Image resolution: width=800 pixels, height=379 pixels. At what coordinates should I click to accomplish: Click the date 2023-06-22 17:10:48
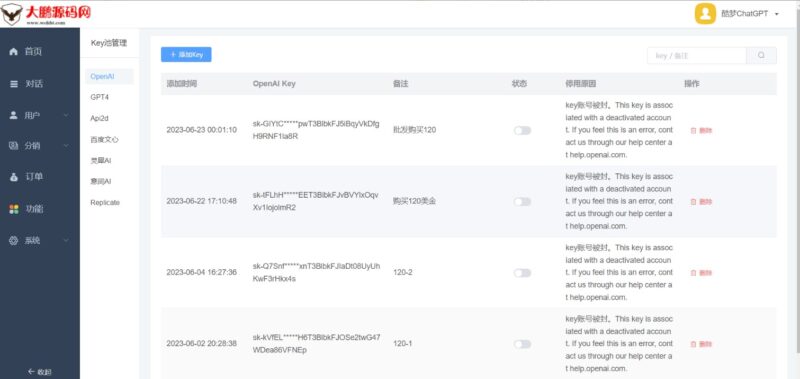[x=202, y=201]
